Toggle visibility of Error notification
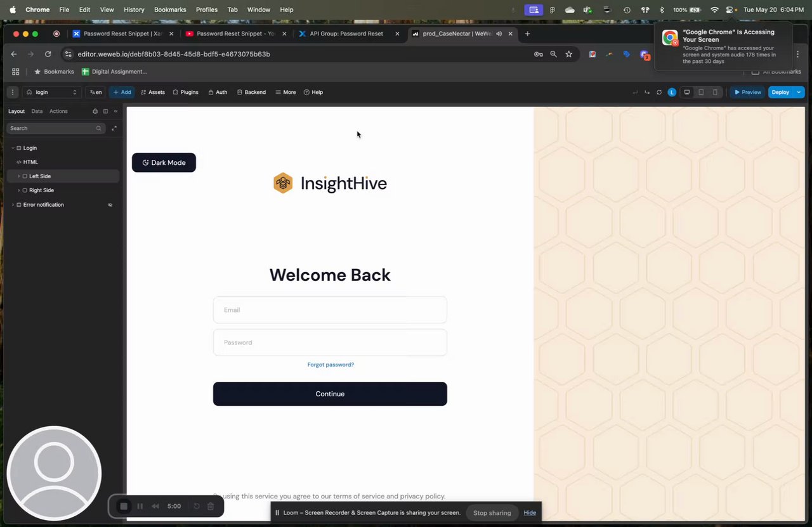Image resolution: width=812 pixels, height=527 pixels. 110,205
